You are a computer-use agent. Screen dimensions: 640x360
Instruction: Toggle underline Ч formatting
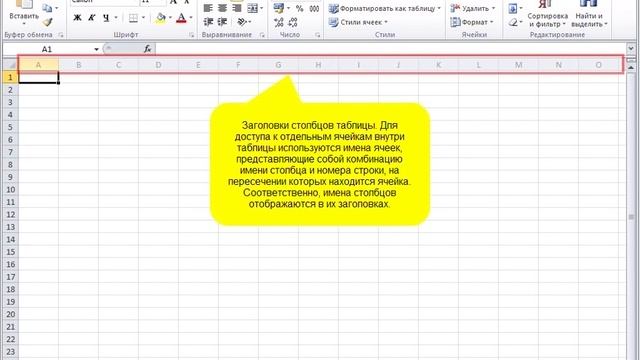point(106,18)
